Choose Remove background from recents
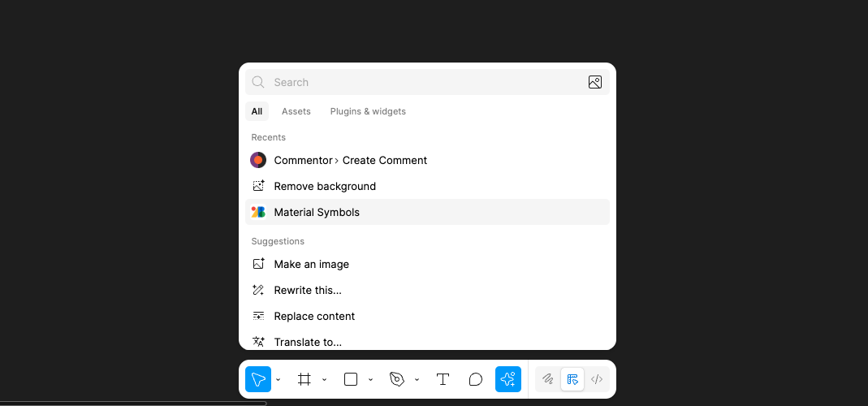Image resolution: width=868 pixels, height=406 pixels. tap(427, 186)
